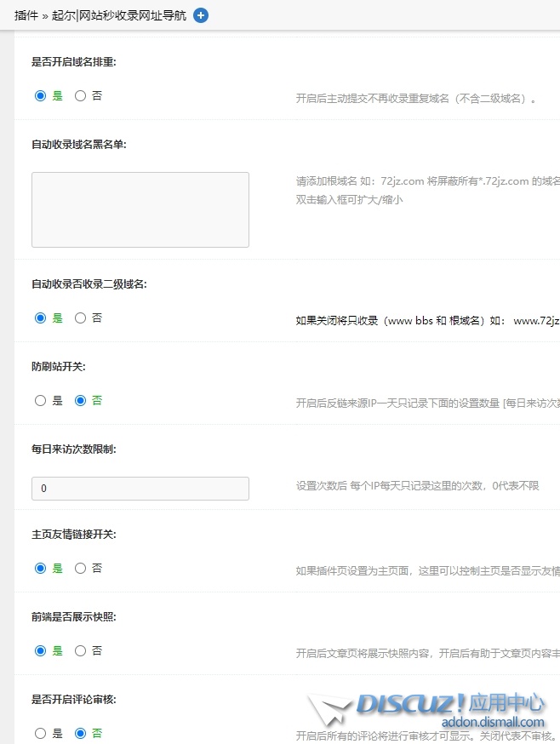Click the 是否开启域名排重 label

tap(73, 61)
